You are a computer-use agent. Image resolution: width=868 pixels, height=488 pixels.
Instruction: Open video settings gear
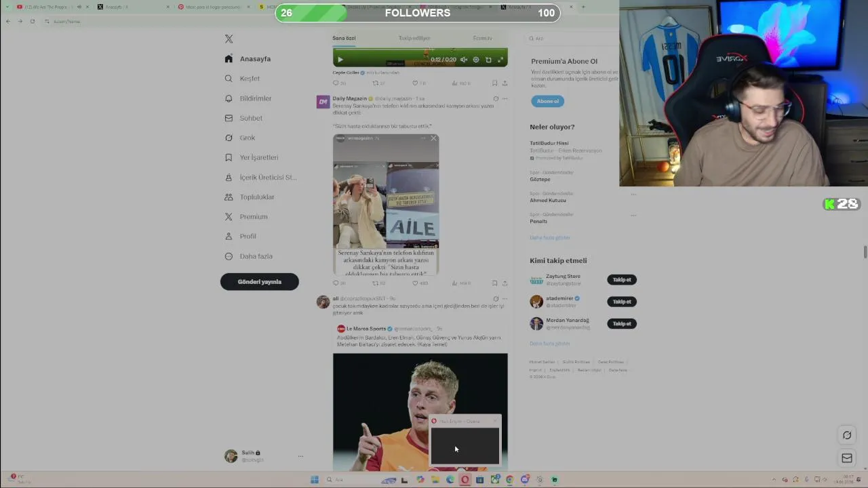[476, 60]
